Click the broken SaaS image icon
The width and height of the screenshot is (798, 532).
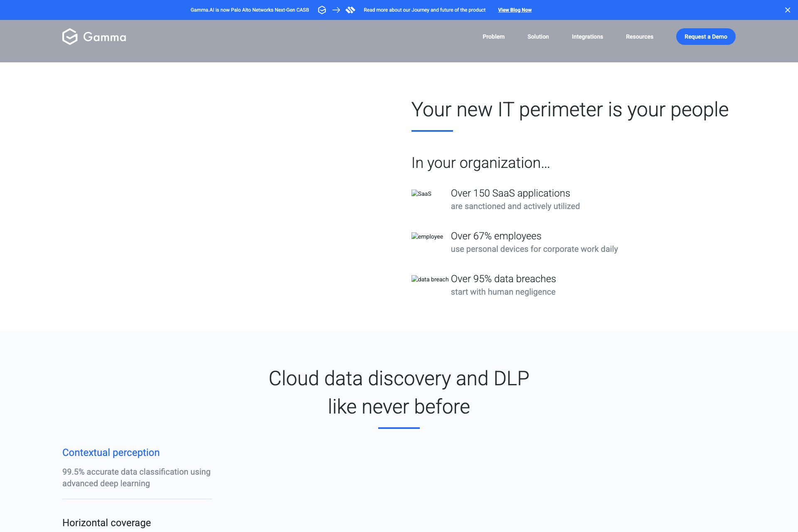(421, 194)
